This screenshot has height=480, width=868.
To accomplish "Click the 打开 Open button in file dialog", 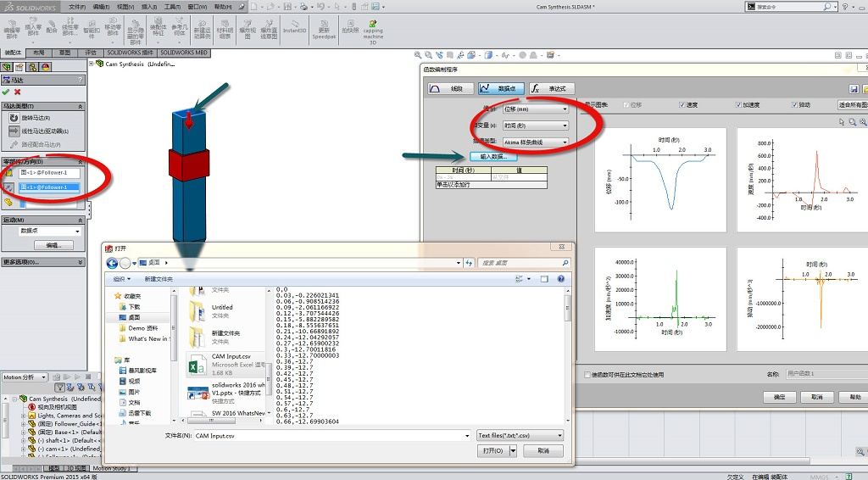I will pyautogui.click(x=494, y=451).
